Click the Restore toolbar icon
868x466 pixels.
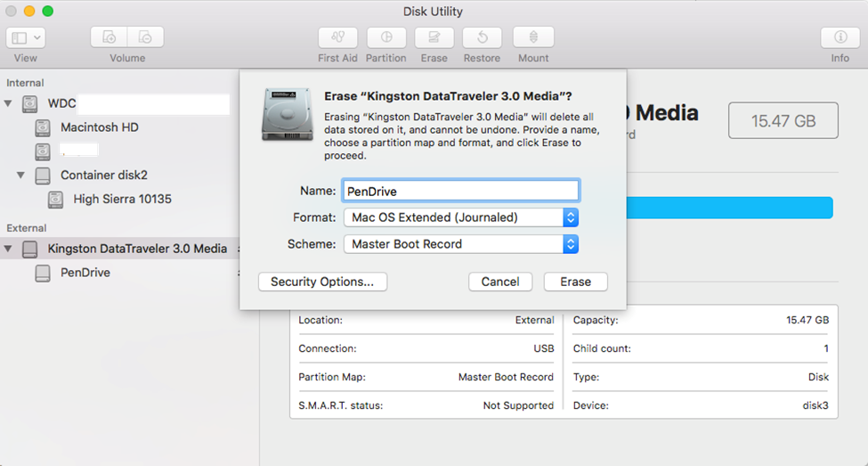(x=483, y=37)
